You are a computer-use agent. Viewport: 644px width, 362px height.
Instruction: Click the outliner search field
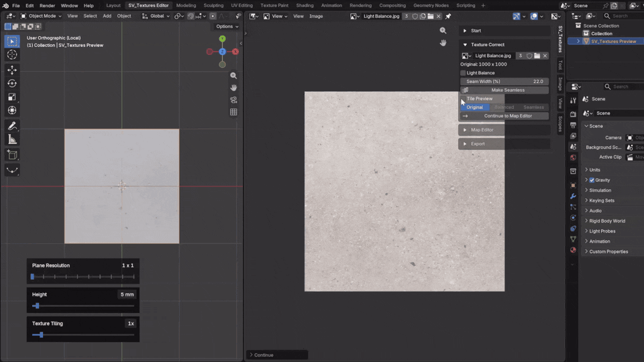[623, 16]
